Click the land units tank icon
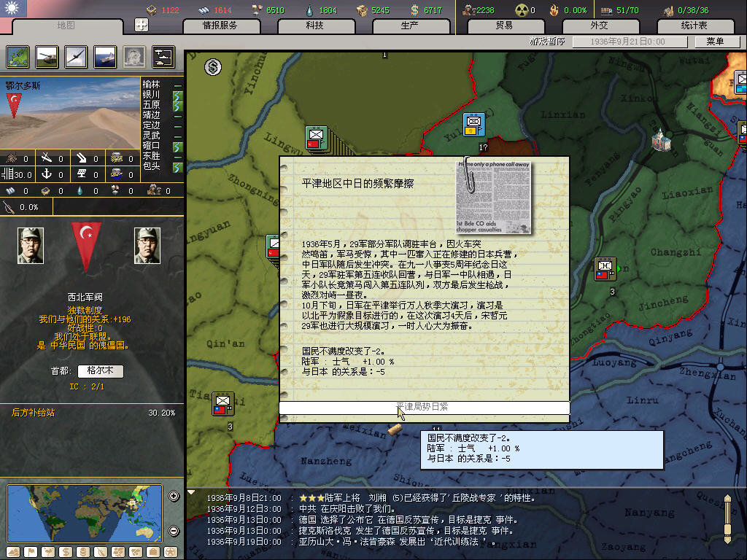Screen dimensions: 747x560 [x=47, y=56]
